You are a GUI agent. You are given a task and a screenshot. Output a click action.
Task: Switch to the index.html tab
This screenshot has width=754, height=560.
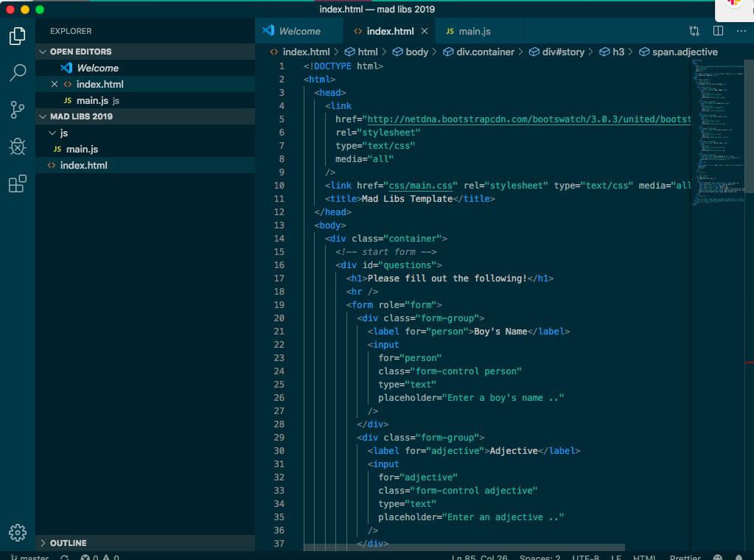tap(389, 31)
